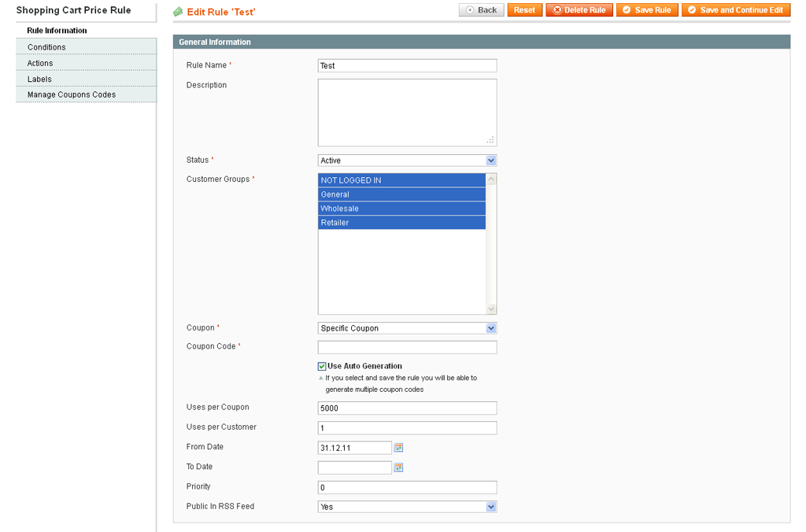Viewport: 806px width, 532px height.
Task: Click Save and Continue Edit button
Action: (x=735, y=10)
